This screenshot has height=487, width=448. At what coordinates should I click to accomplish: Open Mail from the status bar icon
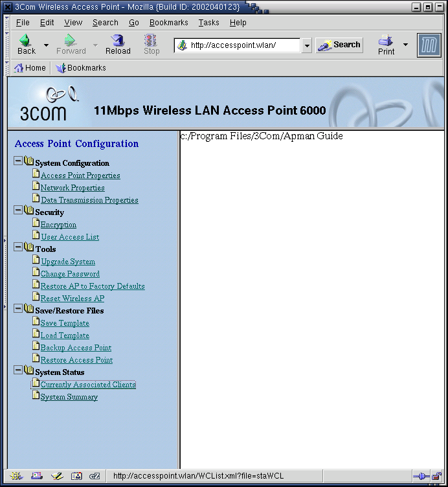(x=37, y=475)
